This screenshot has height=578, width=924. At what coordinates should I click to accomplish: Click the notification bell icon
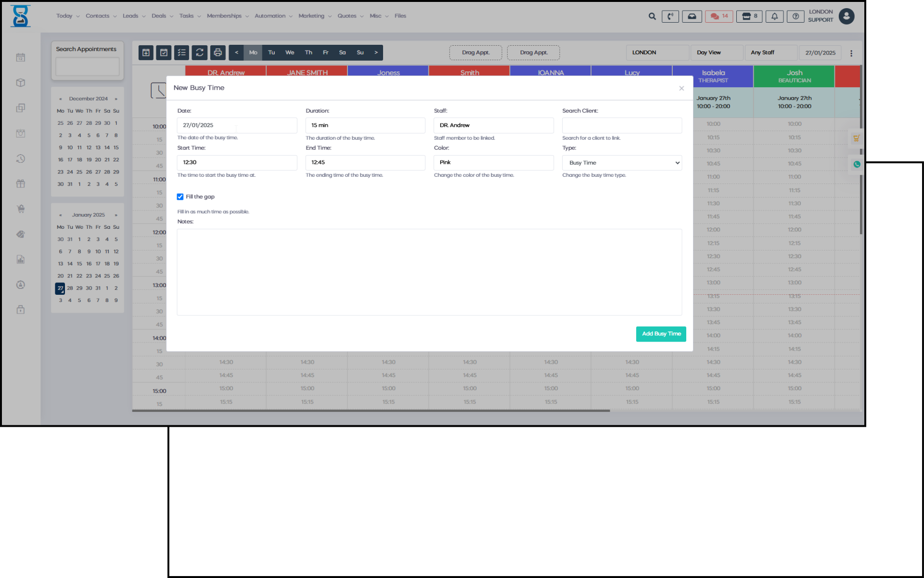point(774,16)
